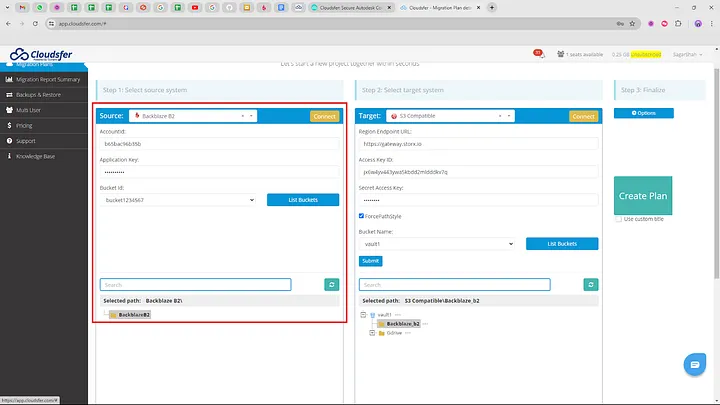Screen dimensions: 720x405
Task: Go to Migration Report Summary
Action: [48, 79]
